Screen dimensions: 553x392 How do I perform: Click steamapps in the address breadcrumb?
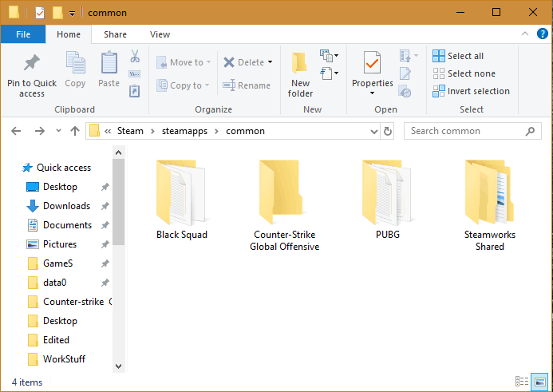click(184, 131)
